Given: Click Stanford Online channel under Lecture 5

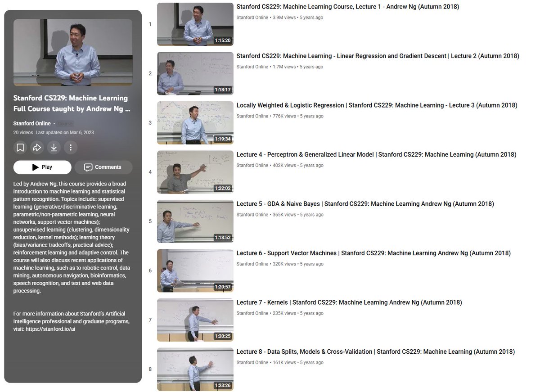Looking at the screenshot, I should coord(252,215).
